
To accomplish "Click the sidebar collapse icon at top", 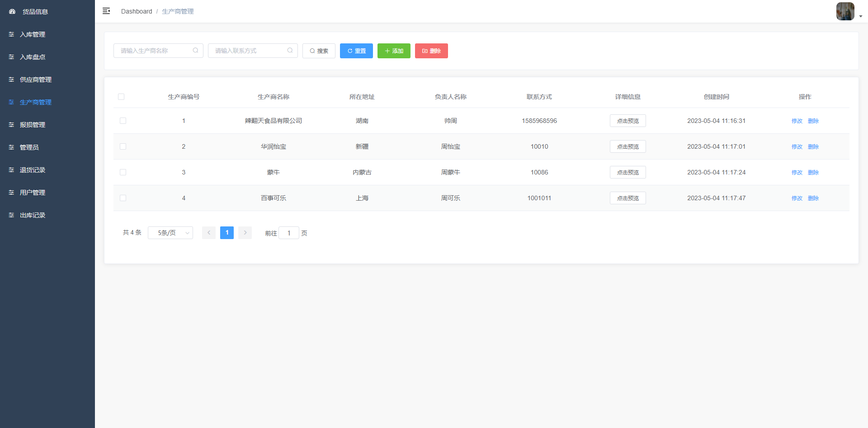I will (106, 11).
